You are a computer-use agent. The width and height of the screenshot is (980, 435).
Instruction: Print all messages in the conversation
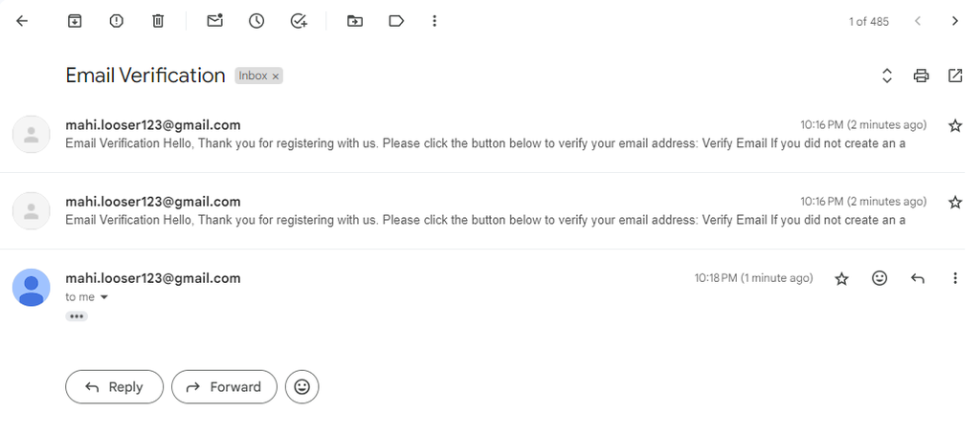point(921,76)
